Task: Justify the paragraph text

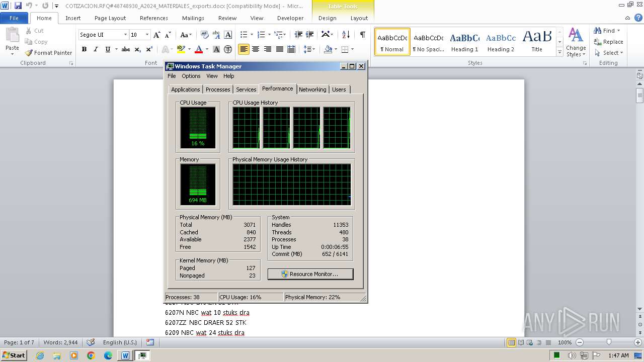Action: pos(279,49)
